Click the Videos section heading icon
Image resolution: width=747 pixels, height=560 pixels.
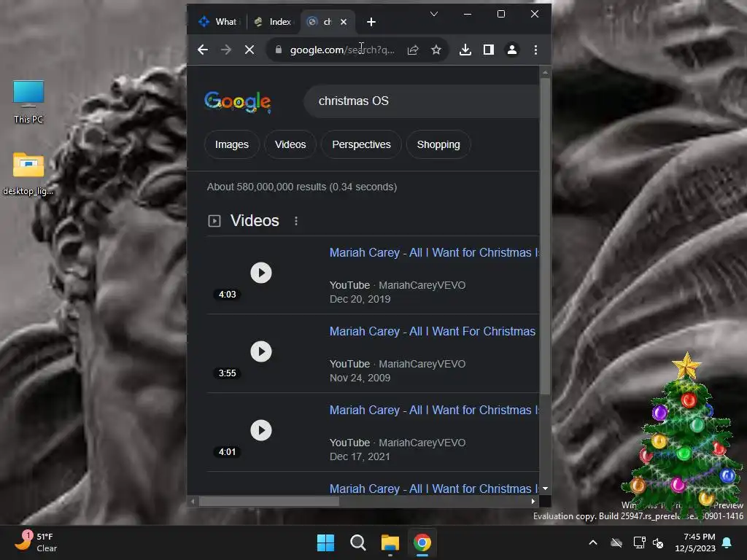coord(214,221)
